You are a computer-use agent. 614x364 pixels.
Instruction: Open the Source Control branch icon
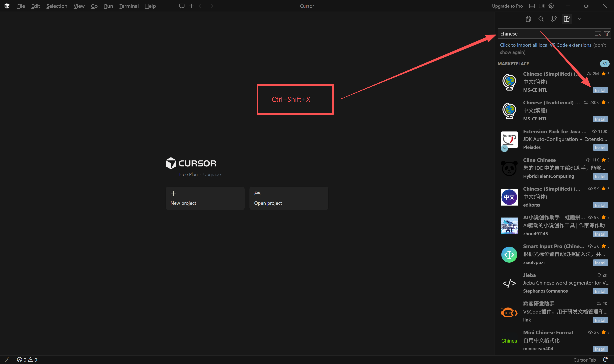pos(554,19)
